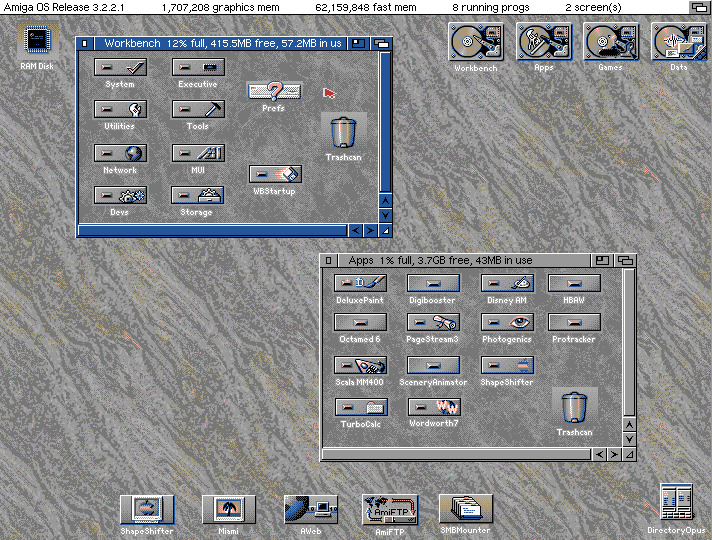Select the TurboCalc drawer icon

(x=361, y=407)
